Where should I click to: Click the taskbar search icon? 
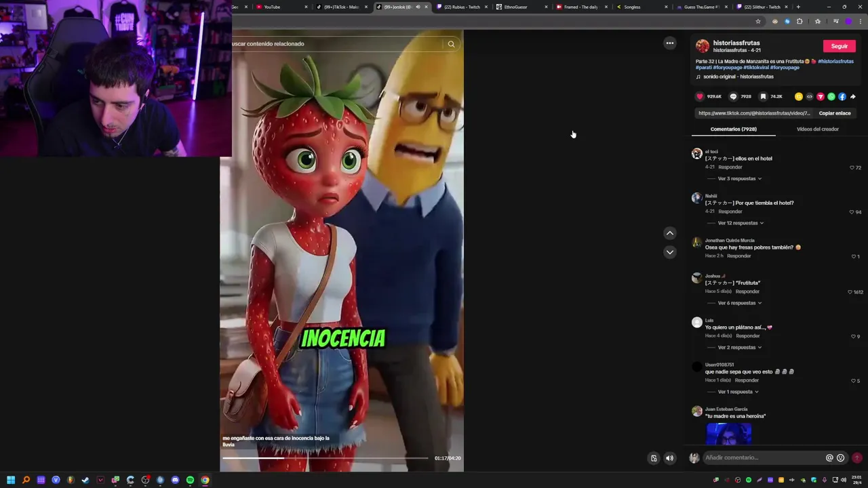26,480
